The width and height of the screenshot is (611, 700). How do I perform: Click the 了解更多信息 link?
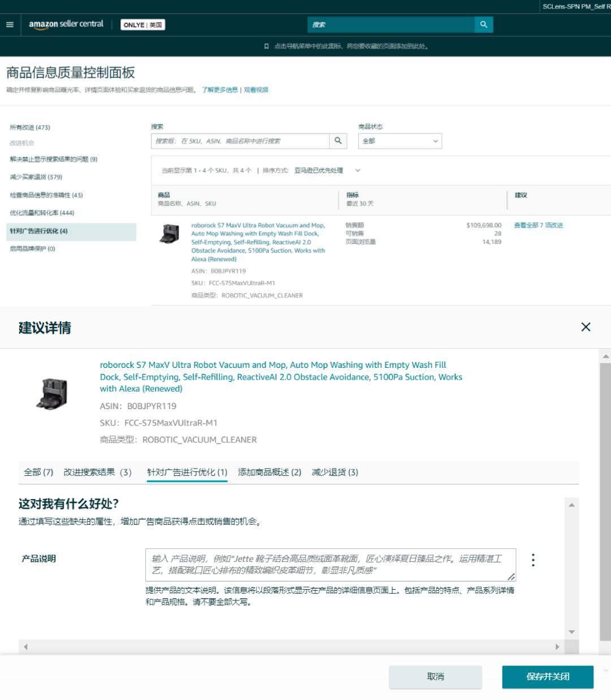(220, 90)
